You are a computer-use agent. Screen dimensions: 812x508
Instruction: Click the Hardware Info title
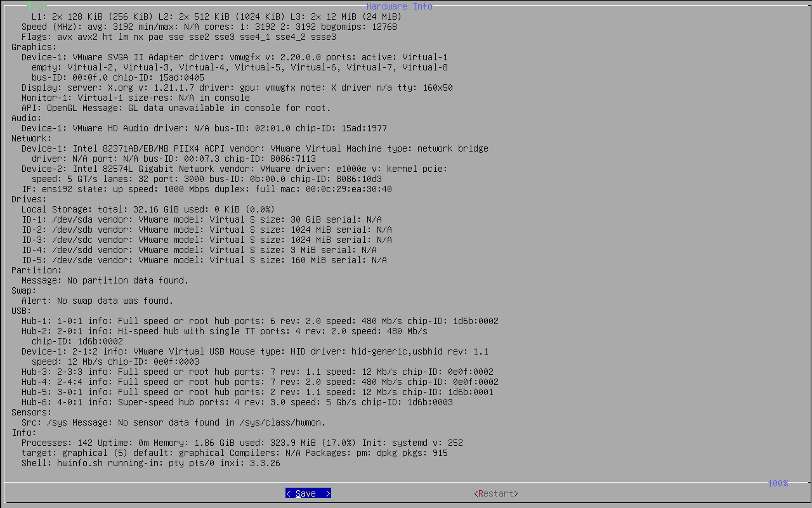(x=399, y=6)
